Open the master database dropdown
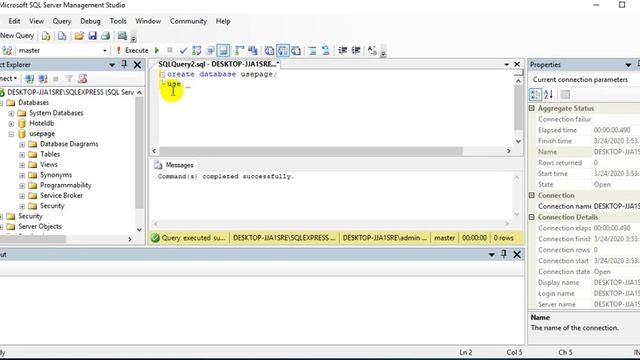Image resolution: width=640 pixels, height=360 pixels. pos(105,51)
